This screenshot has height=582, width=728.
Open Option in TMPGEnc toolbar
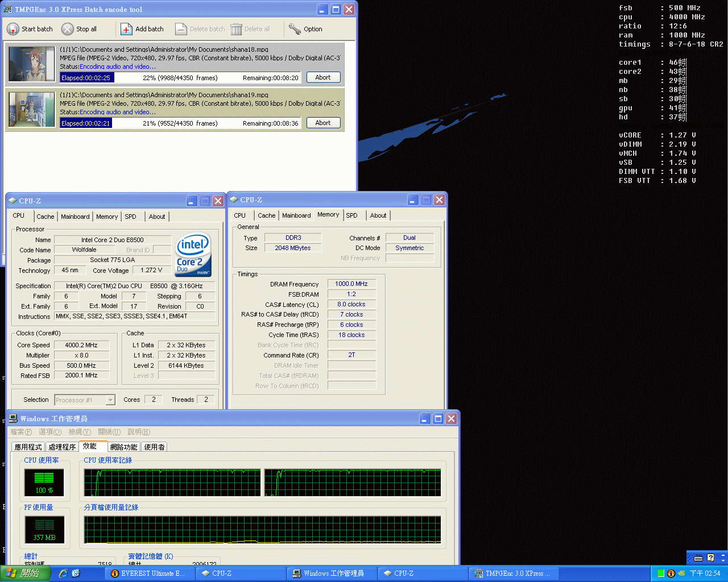tap(305, 29)
